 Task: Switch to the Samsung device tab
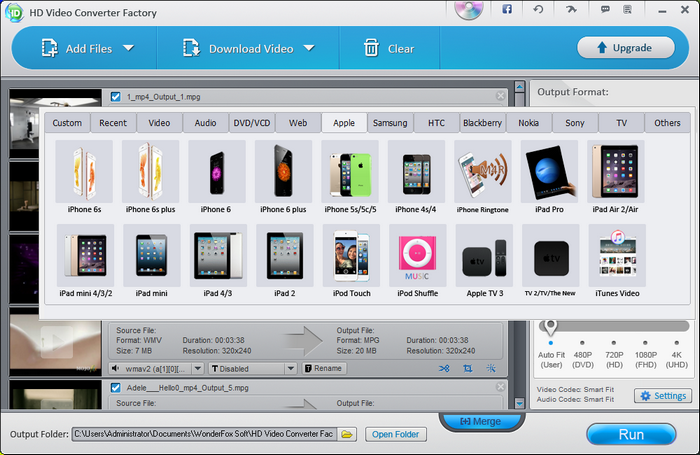pos(390,123)
